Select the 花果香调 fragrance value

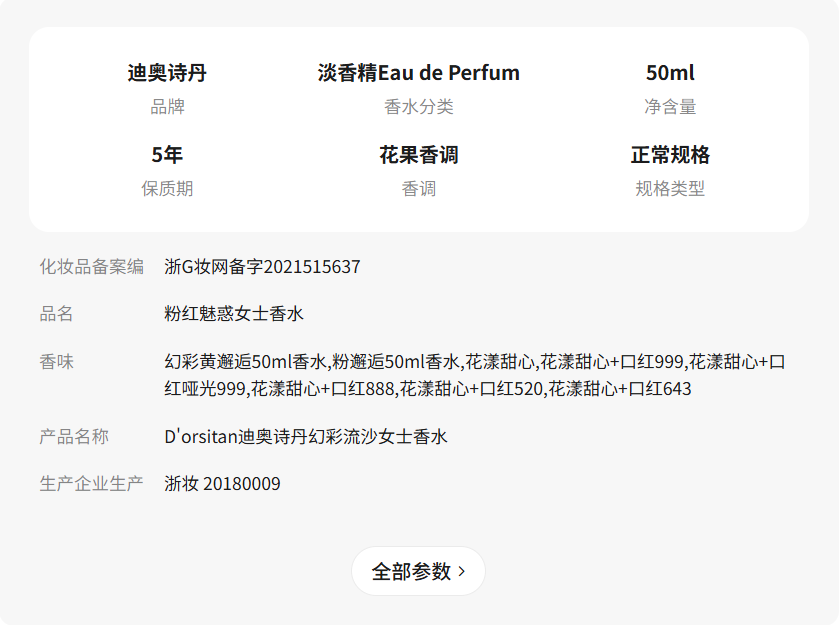point(419,155)
